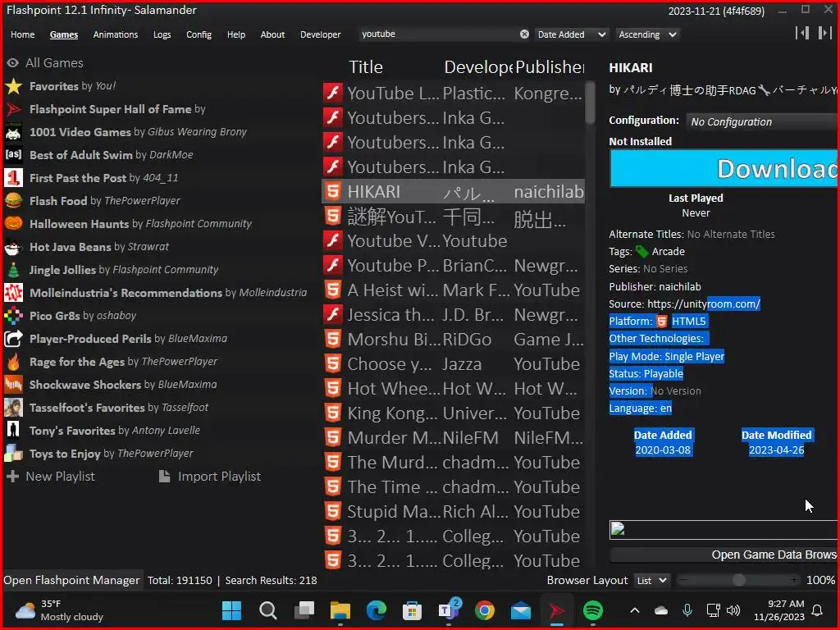Open First Past the Post playlist icon
Image resolution: width=840 pixels, height=630 pixels.
pos(13,178)
